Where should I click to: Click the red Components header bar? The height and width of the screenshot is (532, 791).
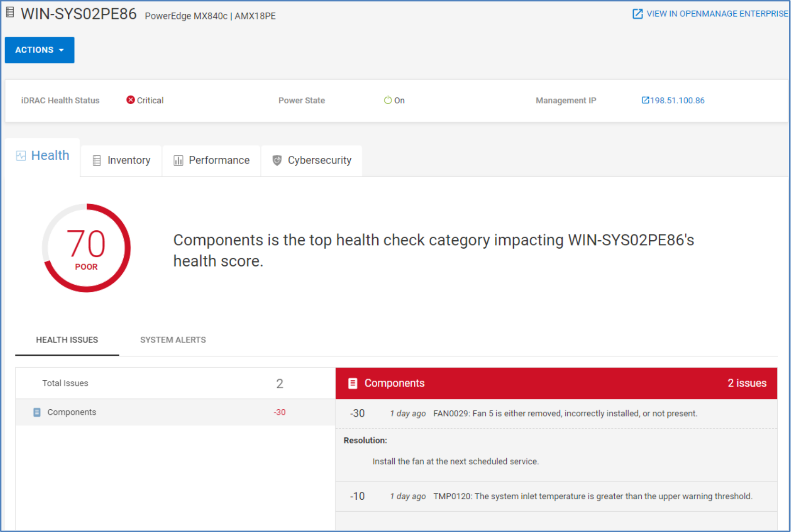click(556, 383)
